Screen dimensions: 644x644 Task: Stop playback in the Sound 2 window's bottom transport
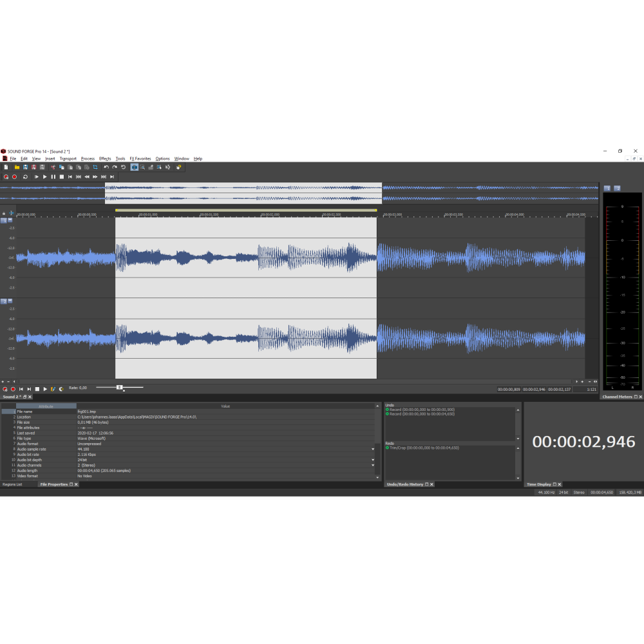click(x=37, y=389)
